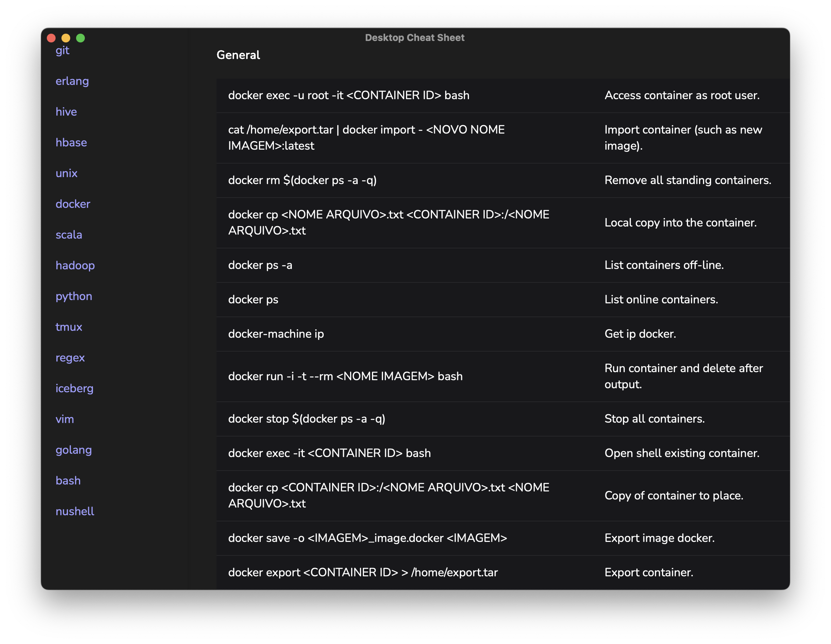Click the nushell sidebar link
The width and height of the screenshot is (831, 644).
tap(75, 512)
